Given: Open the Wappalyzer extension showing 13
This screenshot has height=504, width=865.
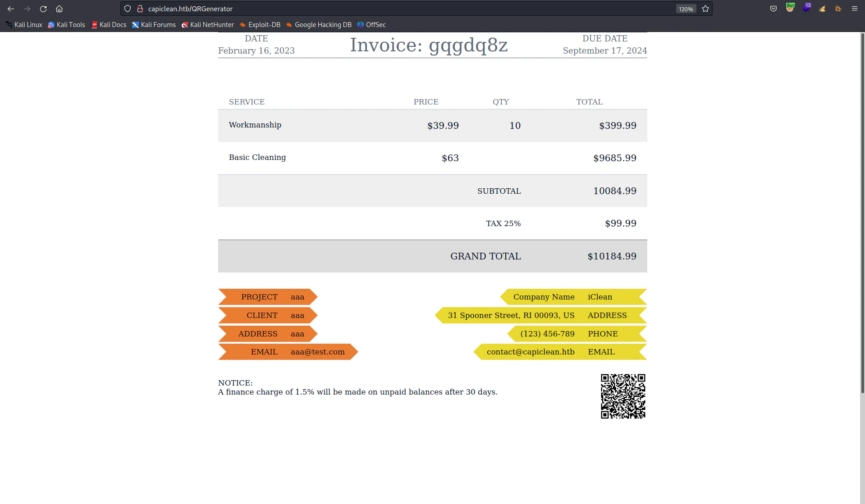Looking at the screenshot, I should click(806, 8).
